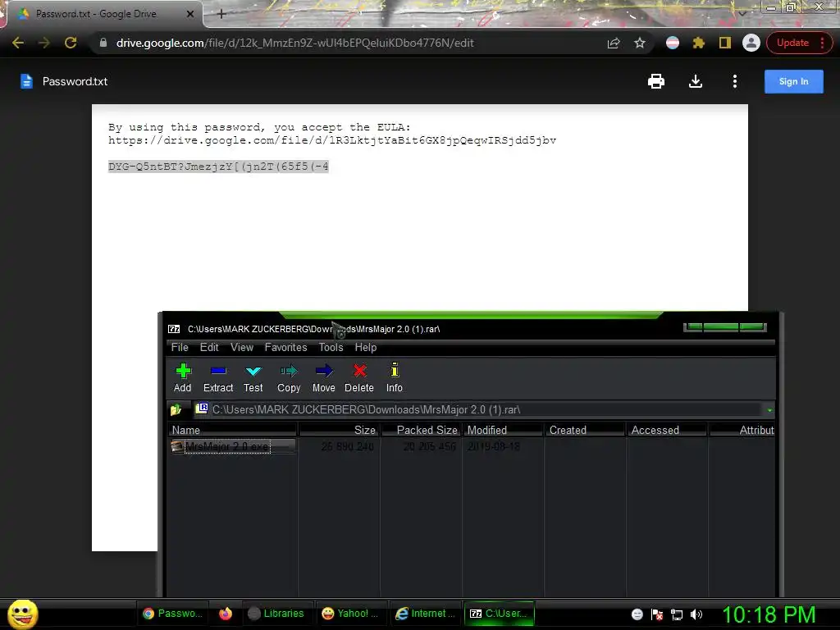Switch to Internet Explorer taskbar window
The image size is (840, 630).
[x=425, y=614]
